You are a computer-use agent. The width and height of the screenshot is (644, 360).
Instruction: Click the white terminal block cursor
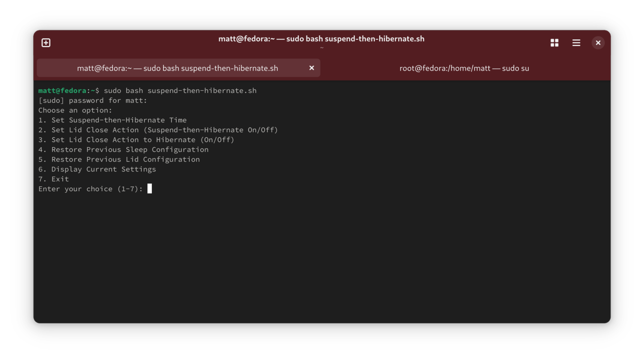point(150,188)
